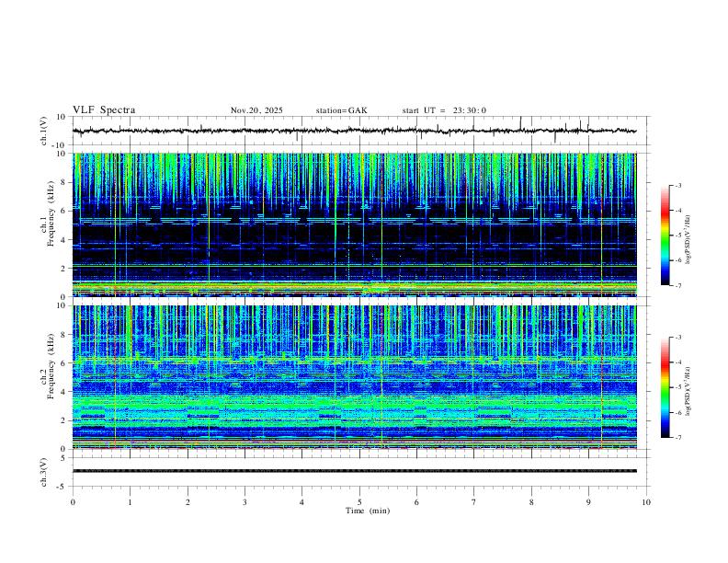Viewport: 728px width, 563px height.
Task: Click the ch.2 frequency "8" kHz tick label
Action: pyautogui.click(x=64, y=335)
